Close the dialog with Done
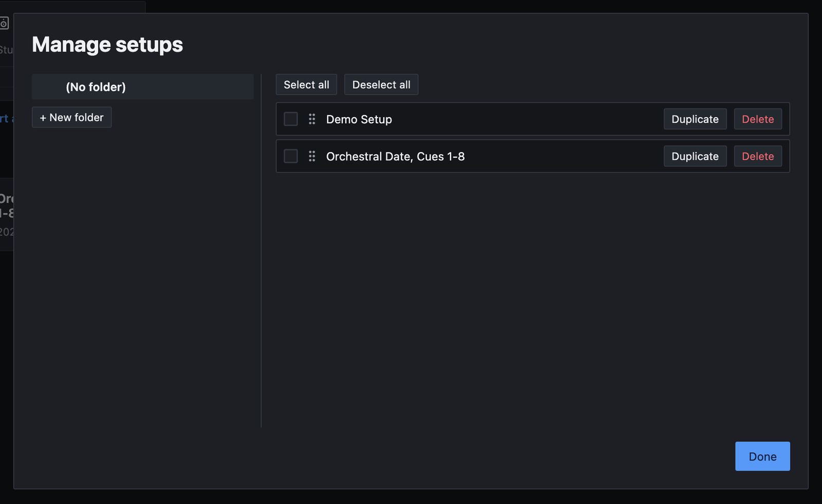Image resolution: width=822 pixels, height=504 pixels. [762, 456]
